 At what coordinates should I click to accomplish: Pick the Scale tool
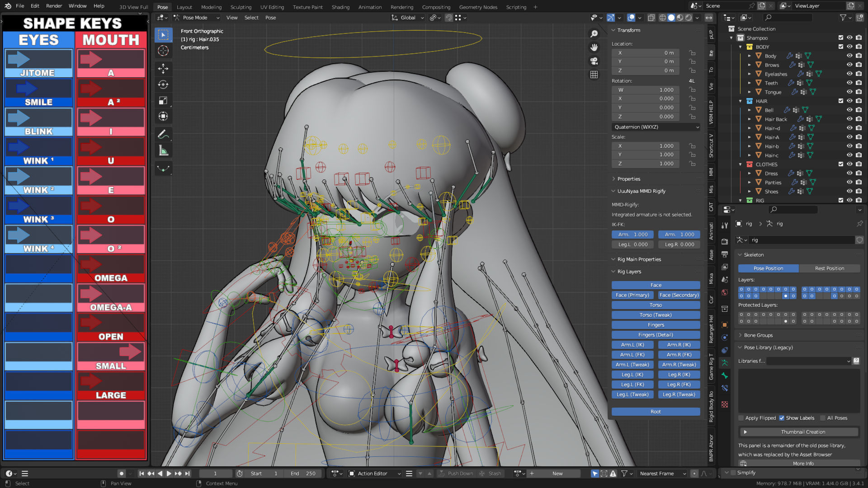pos(163,100)
